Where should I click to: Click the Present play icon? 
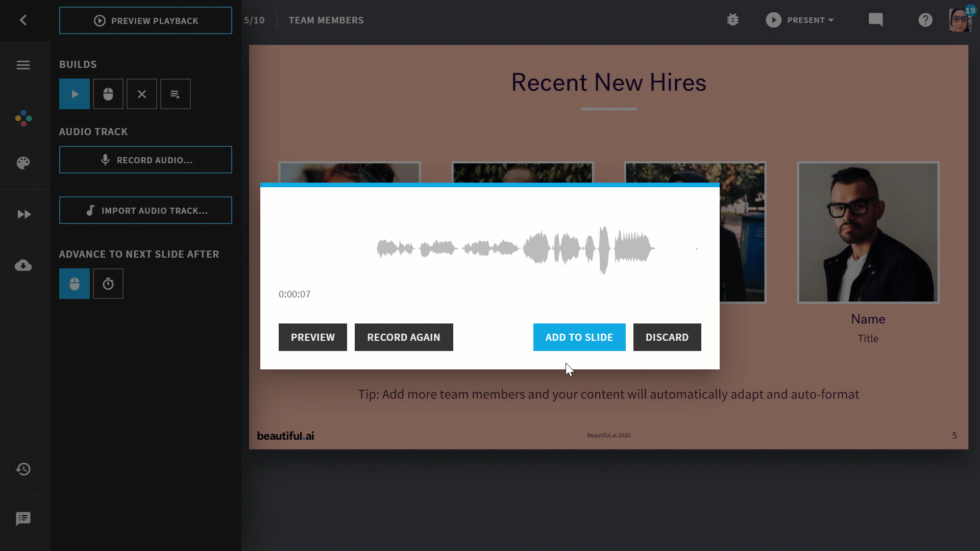tap(773, 20)
